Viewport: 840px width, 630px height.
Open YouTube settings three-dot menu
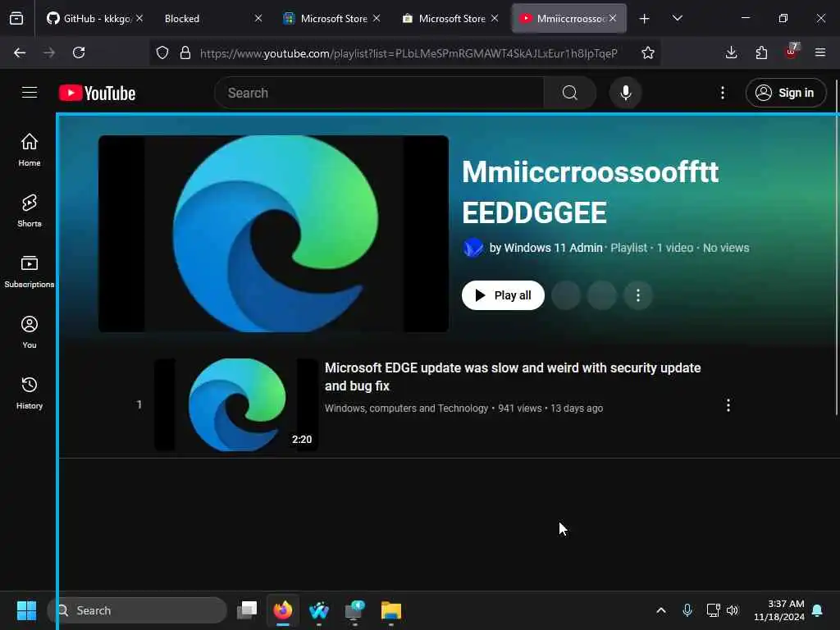722,93
